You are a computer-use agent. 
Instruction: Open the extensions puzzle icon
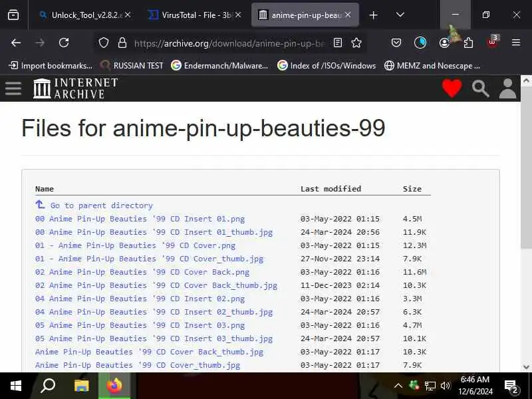click(x=468, y=43)
